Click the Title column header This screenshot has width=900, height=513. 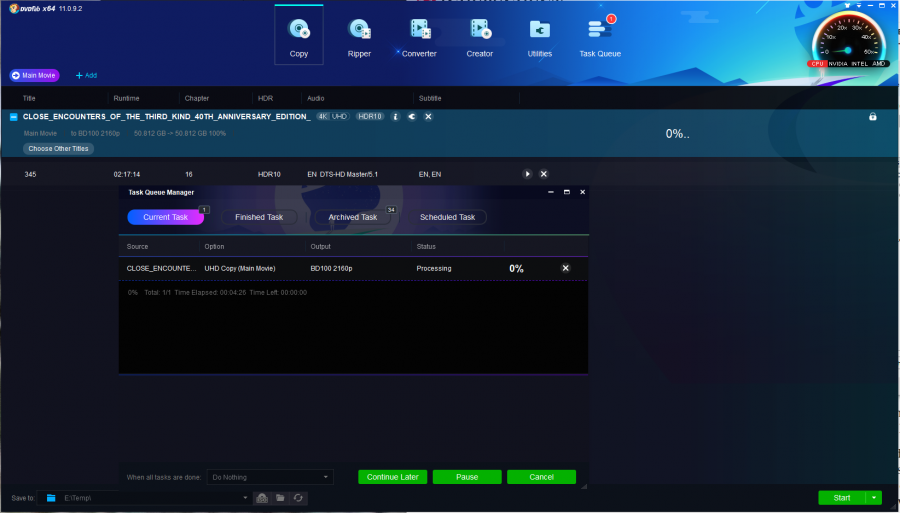(29, 98)
